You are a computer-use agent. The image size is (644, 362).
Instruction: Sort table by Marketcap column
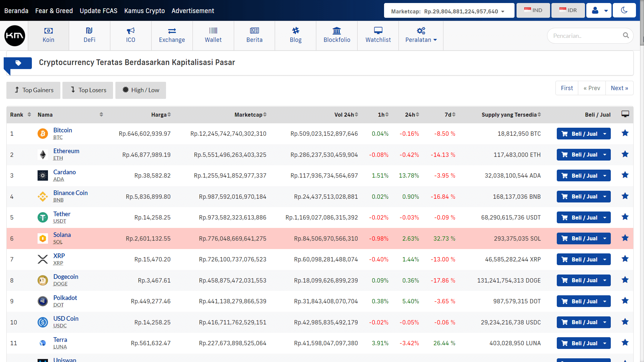251,115
